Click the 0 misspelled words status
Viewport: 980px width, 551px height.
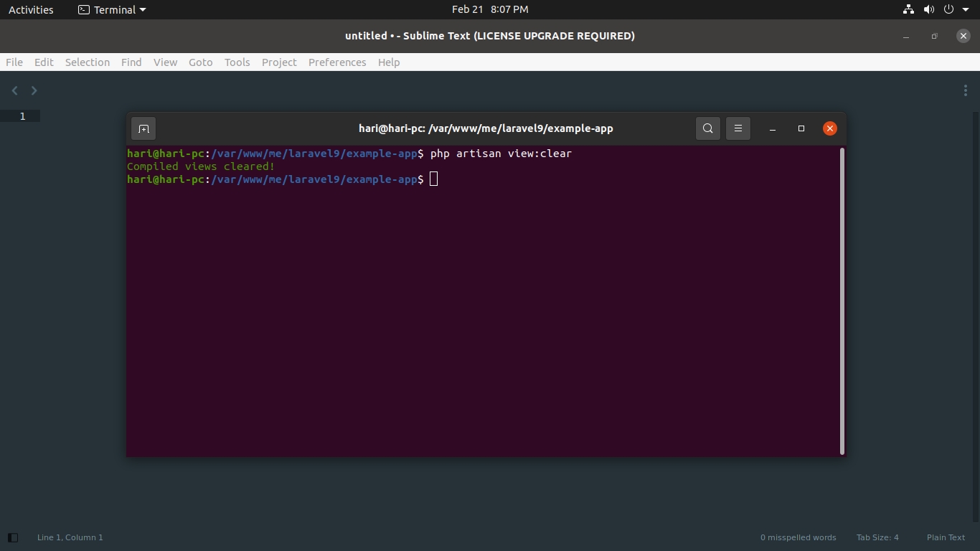[x=798, y=537]
